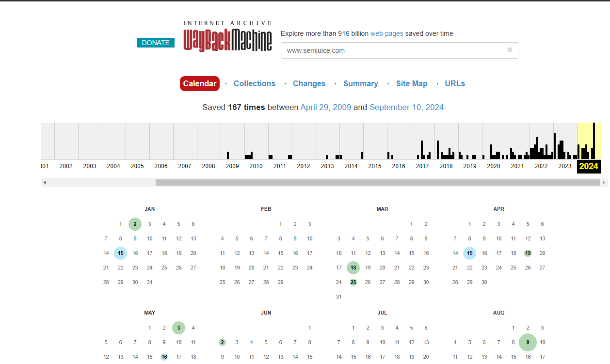610x364 pixels.
Task: Select year 2012 in the timeline
Action: tap(304, 166)
